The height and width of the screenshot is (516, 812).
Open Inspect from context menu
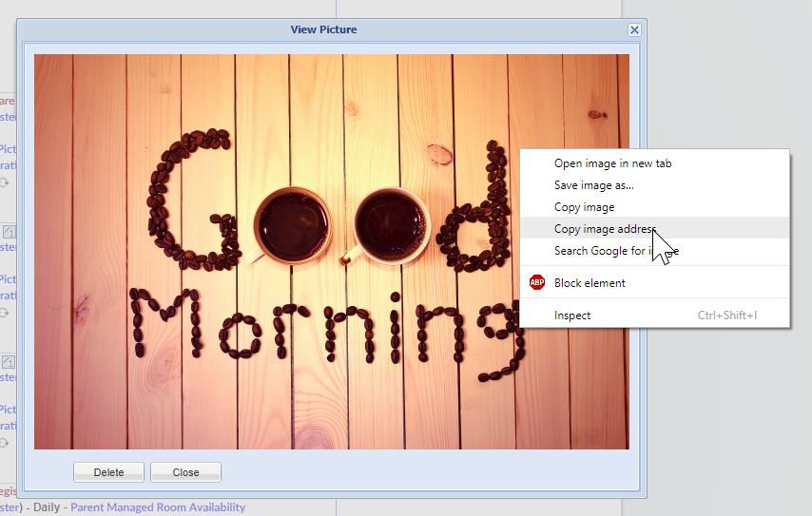click(654, 315)
